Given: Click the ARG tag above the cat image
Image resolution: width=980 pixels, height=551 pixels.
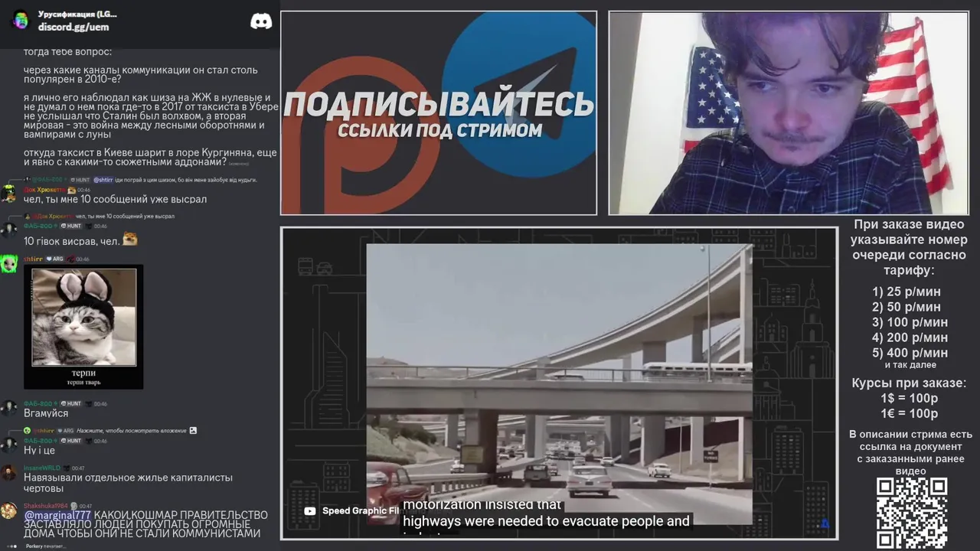Looking at the screenshot, I should [x=56, y=259].
